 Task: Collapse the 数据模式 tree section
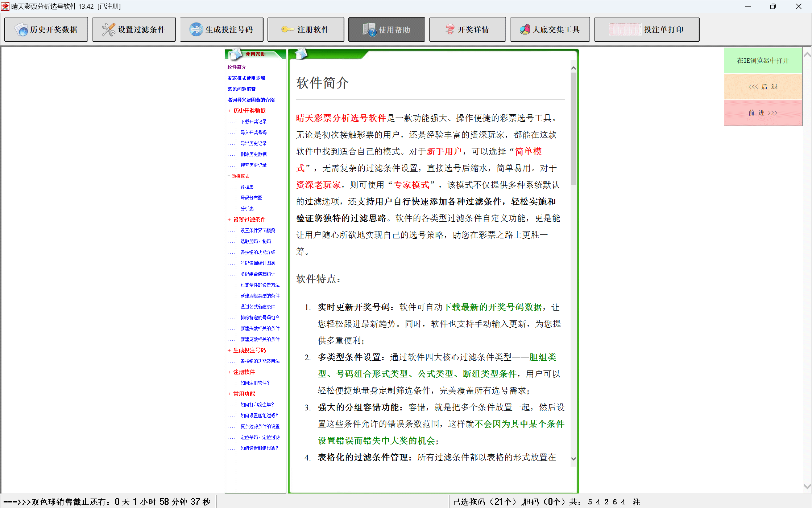[229, 176]
